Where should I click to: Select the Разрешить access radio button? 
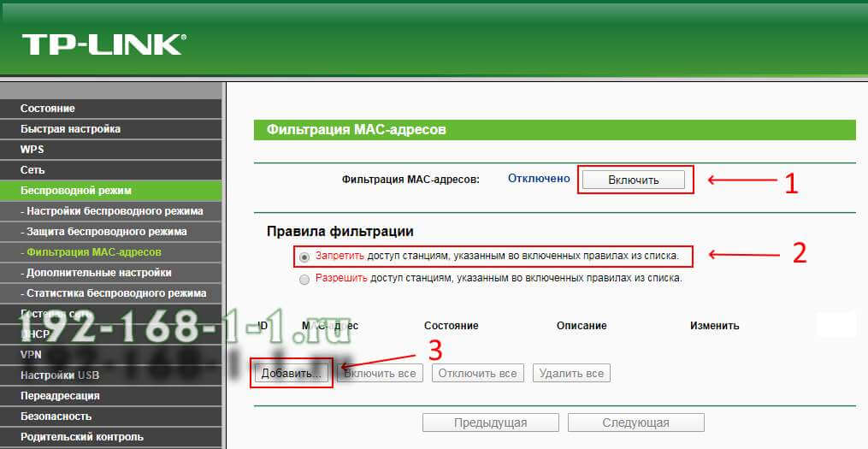tap(305, 279)
